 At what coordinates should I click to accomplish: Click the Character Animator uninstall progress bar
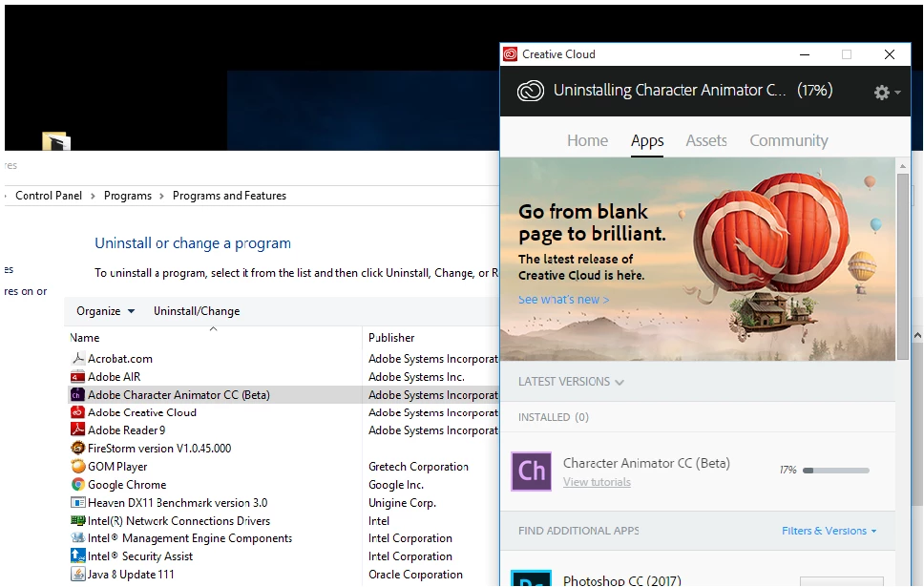[x=836, y=471]
